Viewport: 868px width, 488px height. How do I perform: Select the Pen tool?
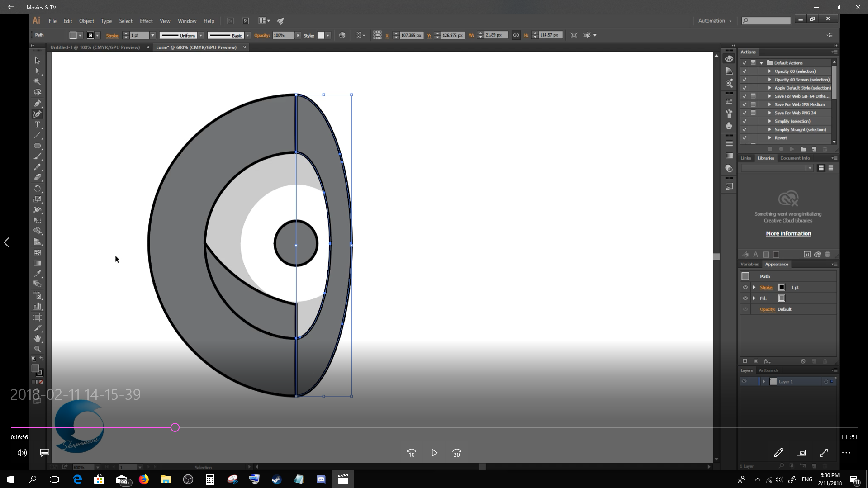(x=38, y=104)
